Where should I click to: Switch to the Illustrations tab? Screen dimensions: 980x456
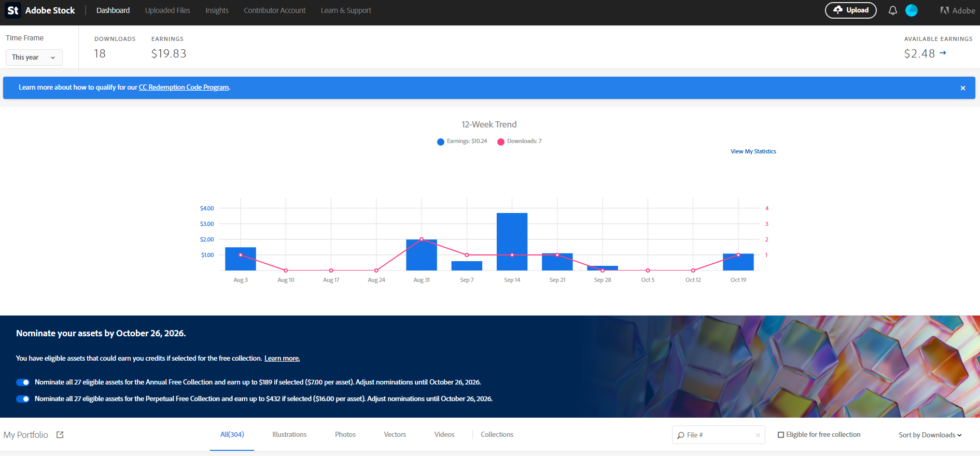click(x=289, y=435)
